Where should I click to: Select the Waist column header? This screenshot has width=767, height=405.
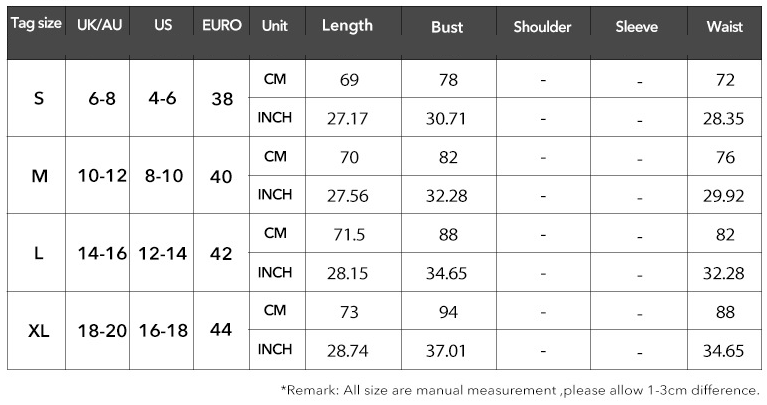tap(724, 27)
